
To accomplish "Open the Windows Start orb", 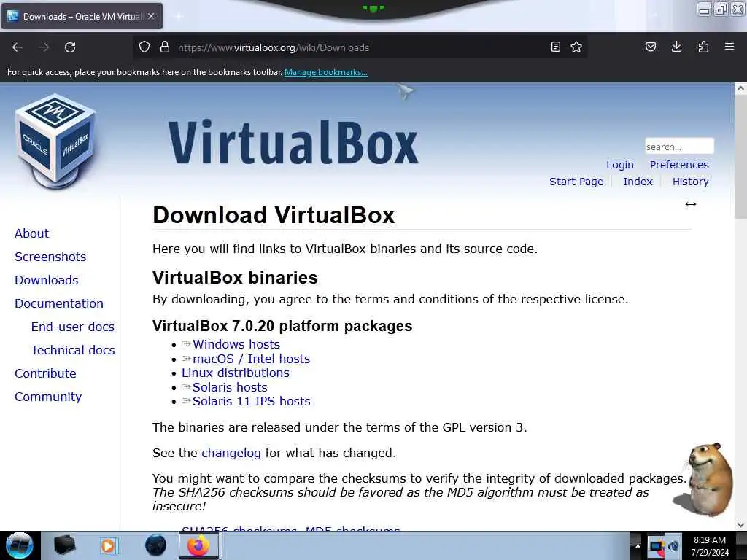I will pyautogui.click(x=20, y=545).
